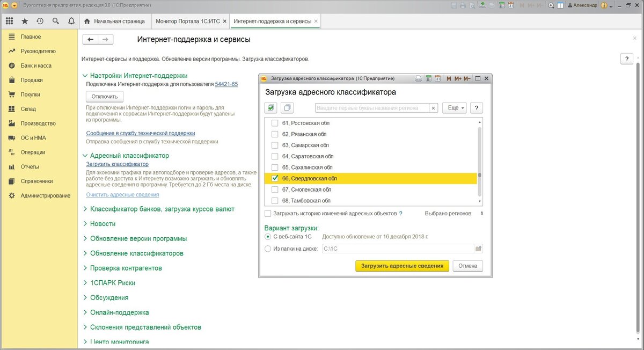Click user name Александр in title bar
The image size is (644, 350).
tap(584, 5)
